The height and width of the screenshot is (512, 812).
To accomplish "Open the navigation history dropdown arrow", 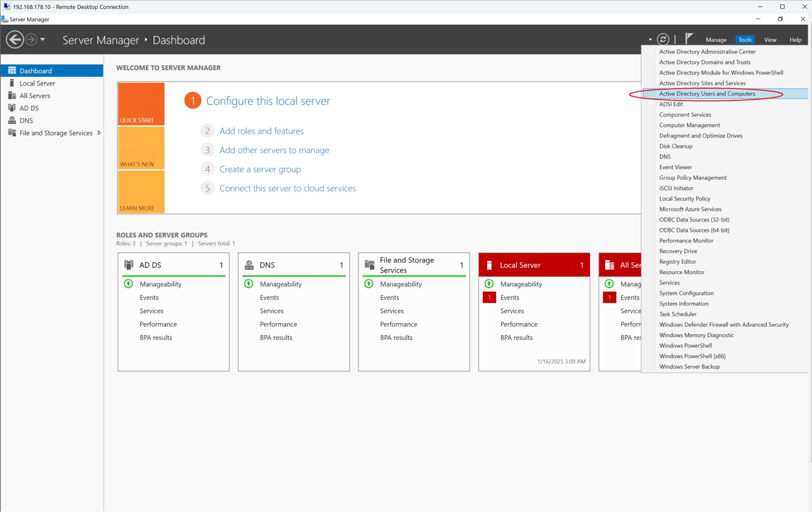I will pyautogui.click(x=43, y=39).
